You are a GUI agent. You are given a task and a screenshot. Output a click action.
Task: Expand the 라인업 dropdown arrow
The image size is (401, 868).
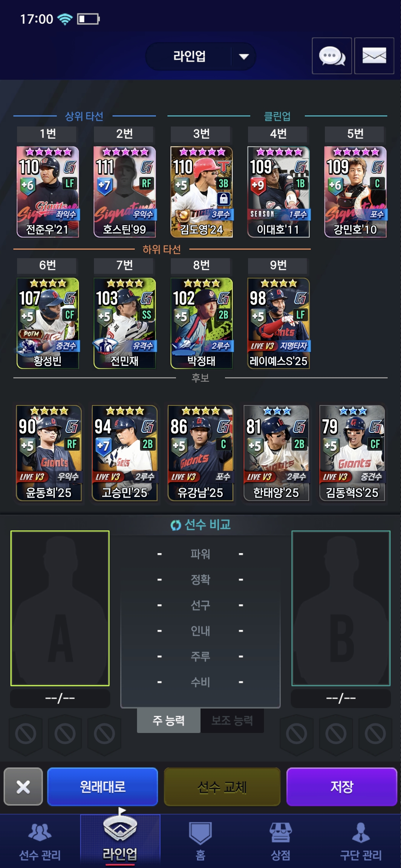tap(244, 56)
